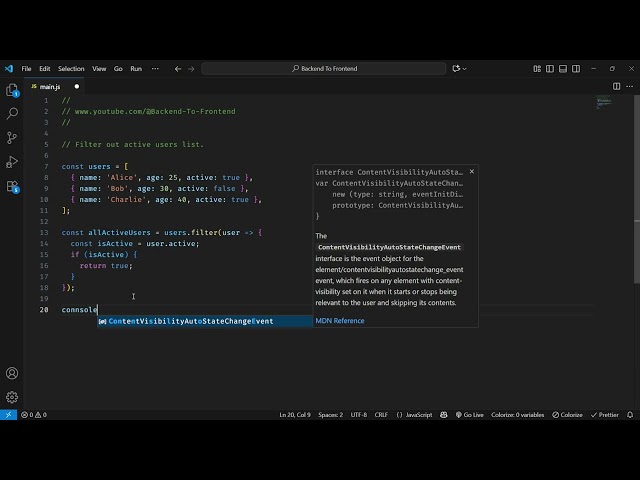Open the Extensions view
The image size is (640, 480).
[12, 187]
